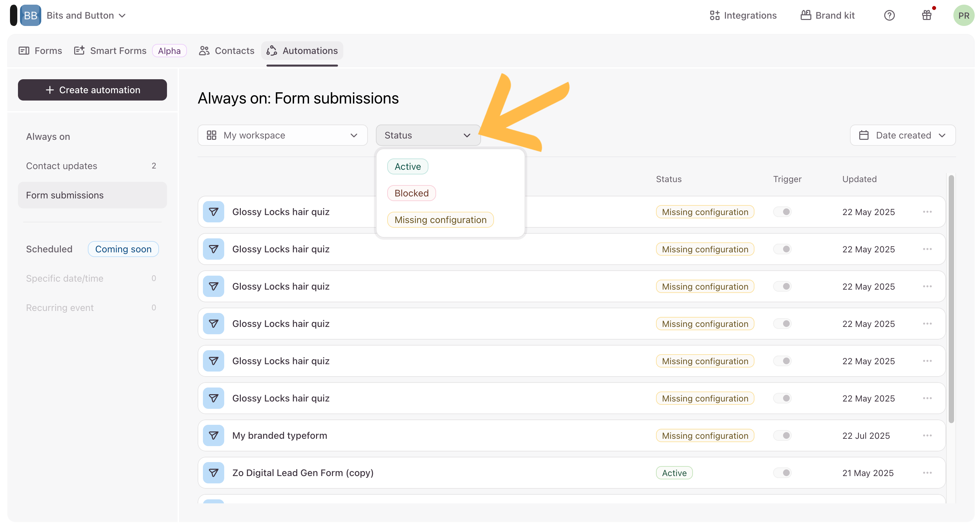The image size is (980, 526).
Task: Click Create automation button
Action: 92,90
